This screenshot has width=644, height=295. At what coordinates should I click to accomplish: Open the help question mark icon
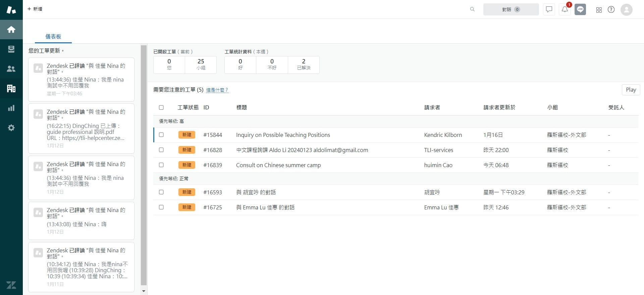(611, 9)
